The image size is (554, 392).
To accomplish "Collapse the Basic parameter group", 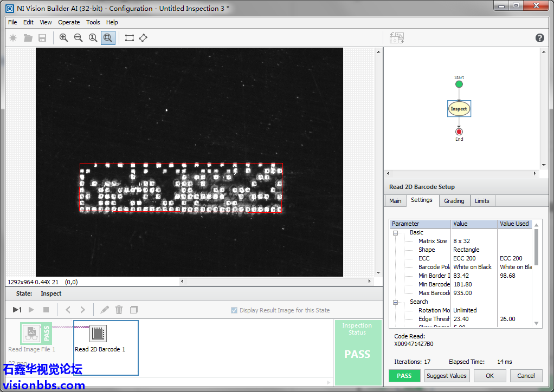I will (395, 233).
